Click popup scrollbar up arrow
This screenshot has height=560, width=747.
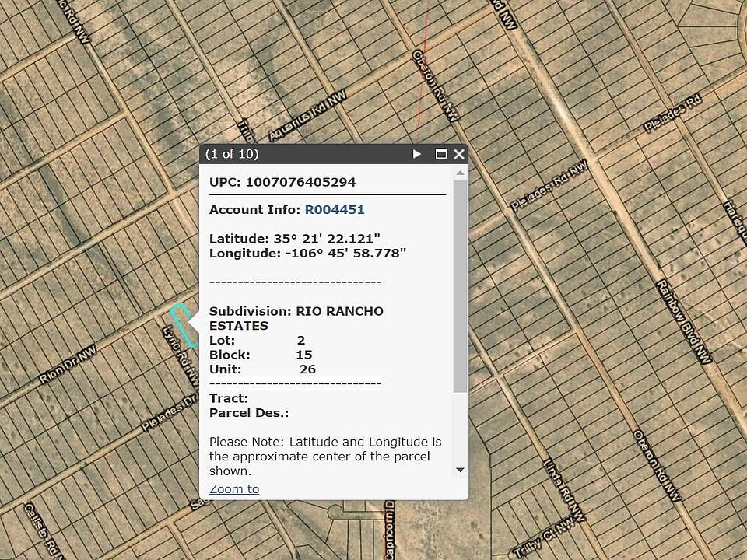(460, 173)
